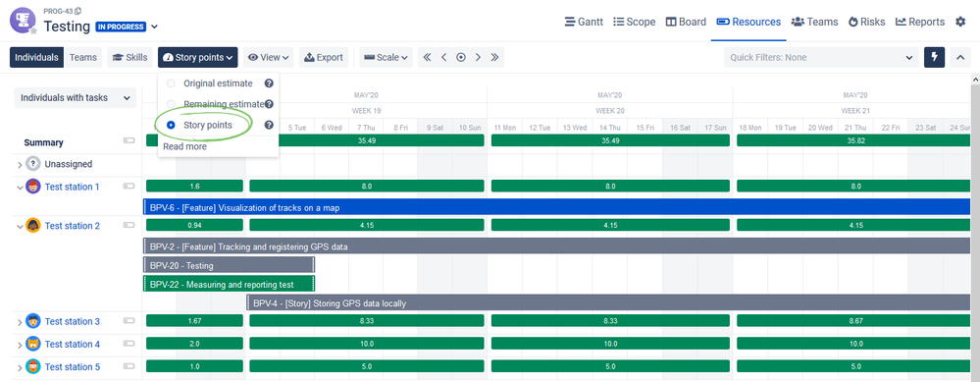Click BPV-4 Storing GPS data locally bar
Viewport: 980px width, 382px height.
click(608, 303)
